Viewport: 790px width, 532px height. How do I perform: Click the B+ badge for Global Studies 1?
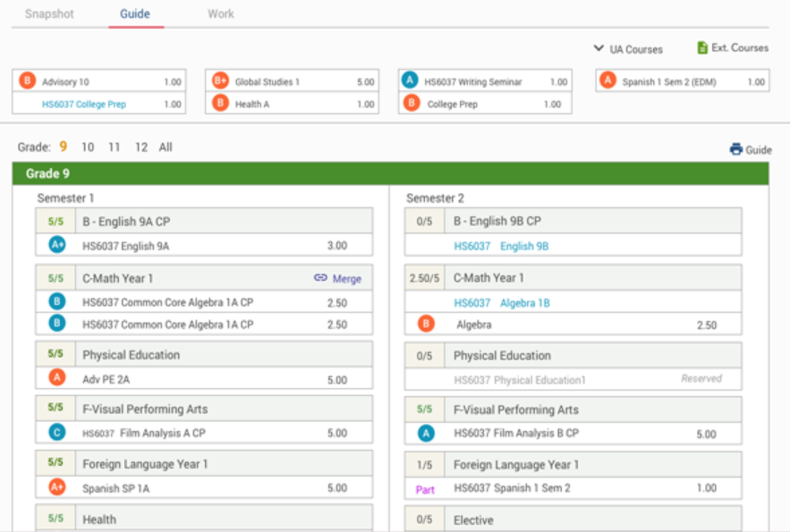click(219, 80)
